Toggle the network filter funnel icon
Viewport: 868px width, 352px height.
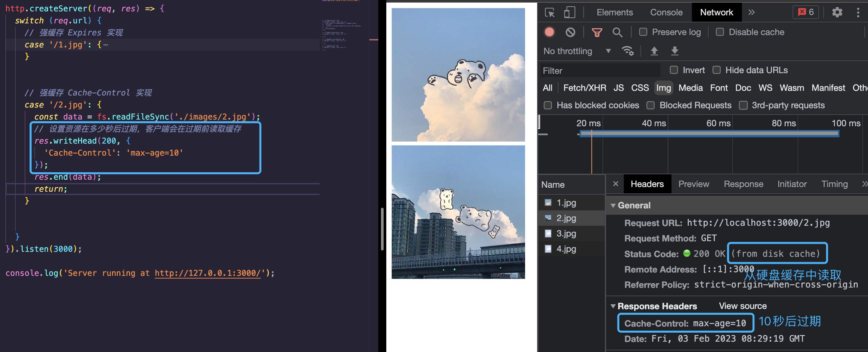(x=597, y=32)
